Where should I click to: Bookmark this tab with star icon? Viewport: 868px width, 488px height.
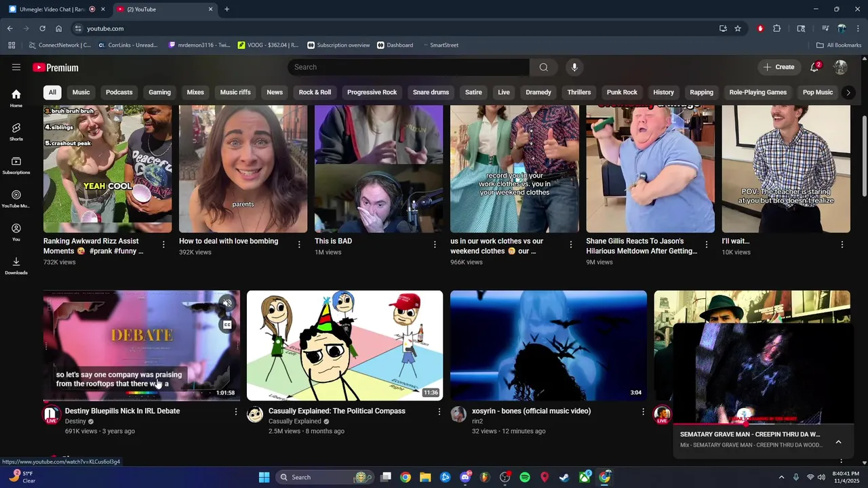(x=738, y=28)
